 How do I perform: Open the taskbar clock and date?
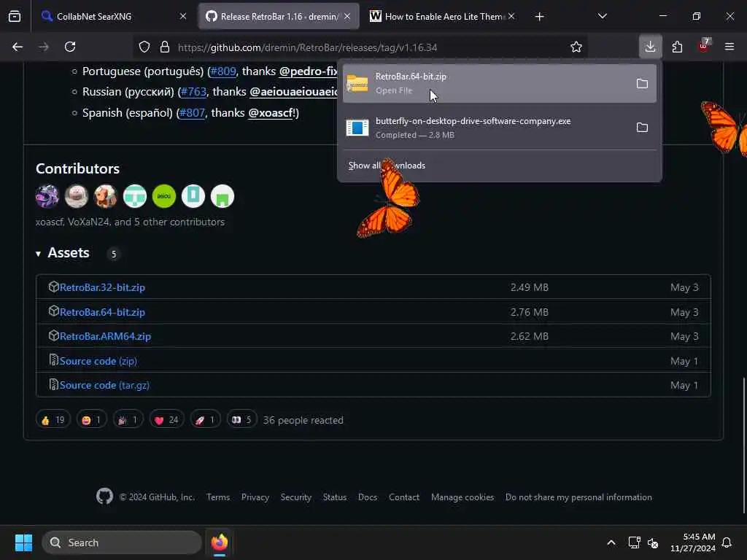click(693, 542)
